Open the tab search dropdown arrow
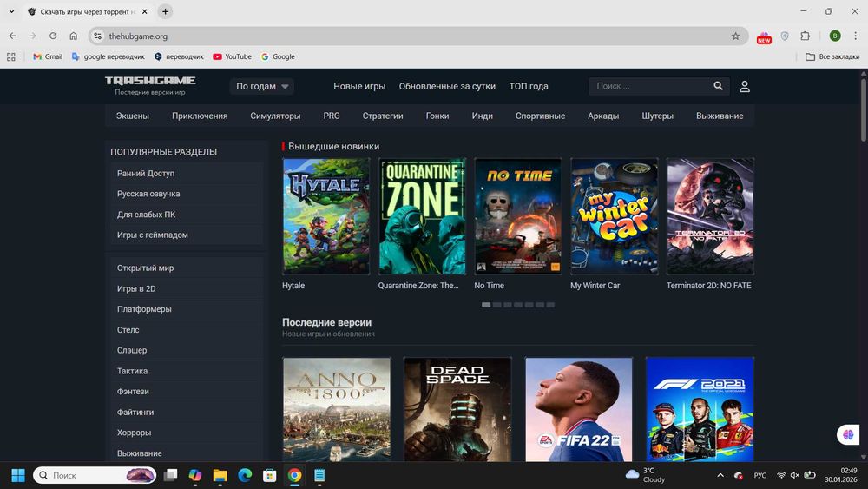 point(11,11)
